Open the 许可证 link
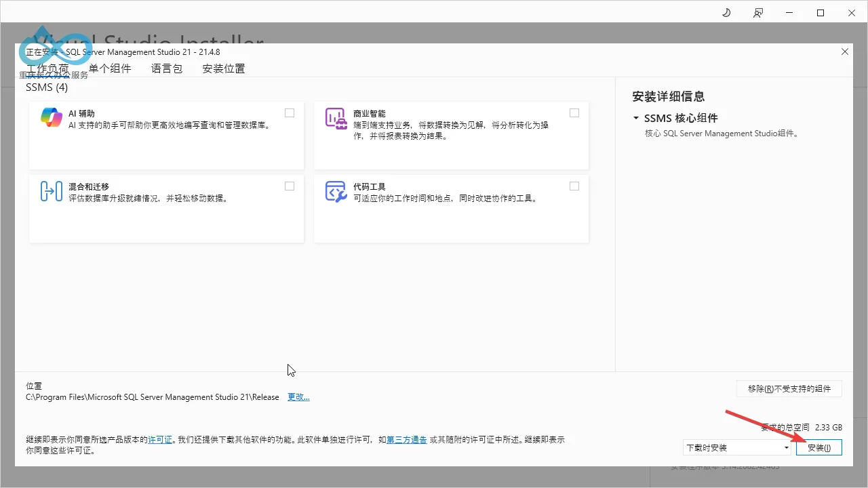 click(x=160, y=440)
